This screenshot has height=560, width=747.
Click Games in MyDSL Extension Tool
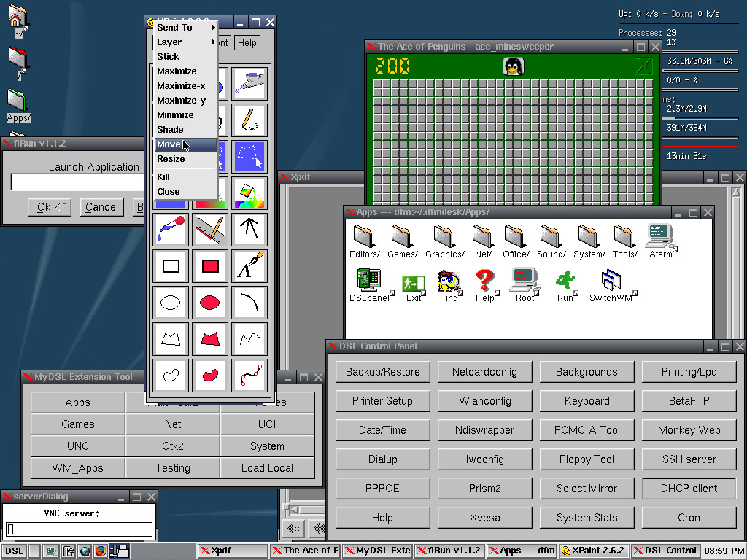[77, 424]
